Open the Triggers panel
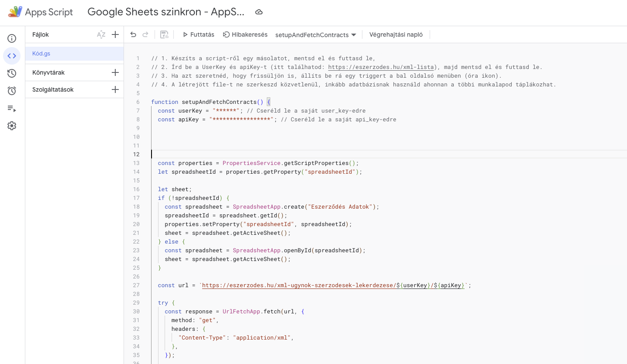627x364 pixels. coord(12,90)
